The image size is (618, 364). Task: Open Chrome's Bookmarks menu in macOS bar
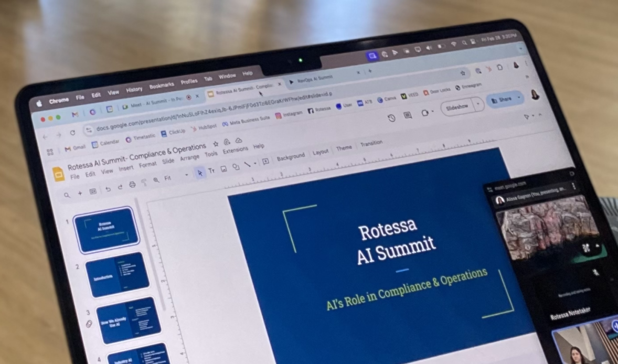point(162,85)
